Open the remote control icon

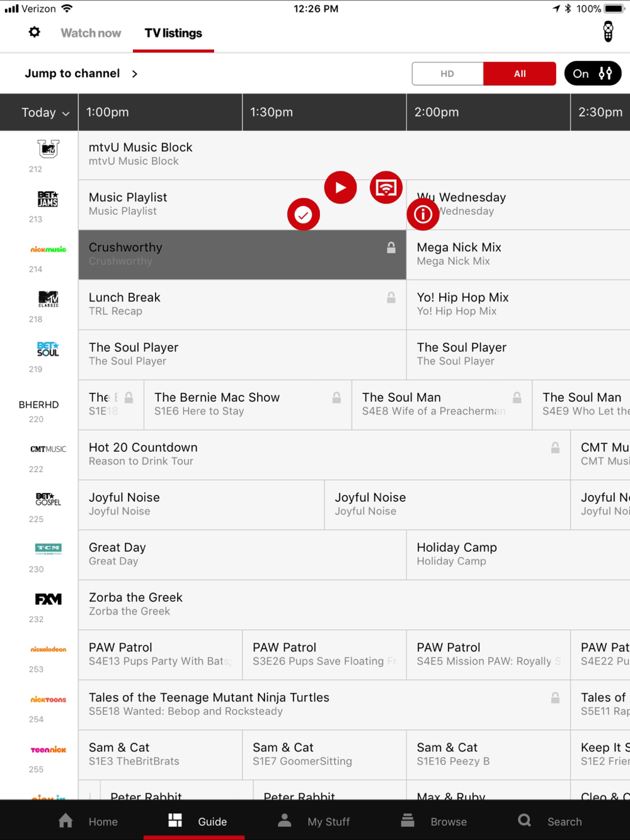pos(608,31)
